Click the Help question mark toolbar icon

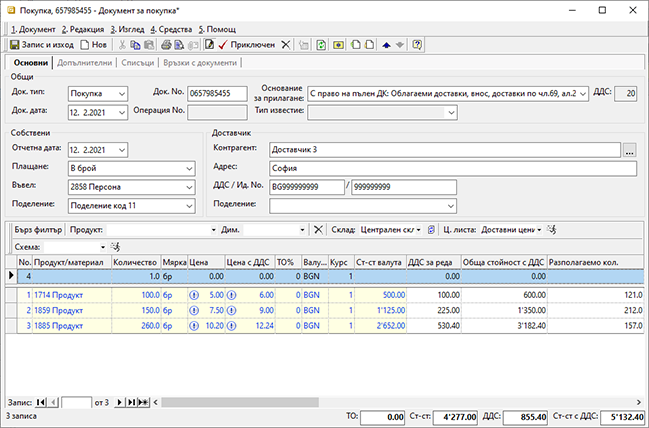pos(416,45)
